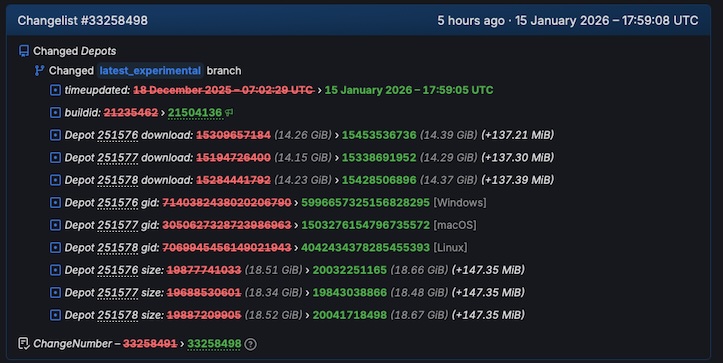Open Depot 251576 link in gid row
The width and height of the screenshot is (723, 363).
[x=118, y=202]
